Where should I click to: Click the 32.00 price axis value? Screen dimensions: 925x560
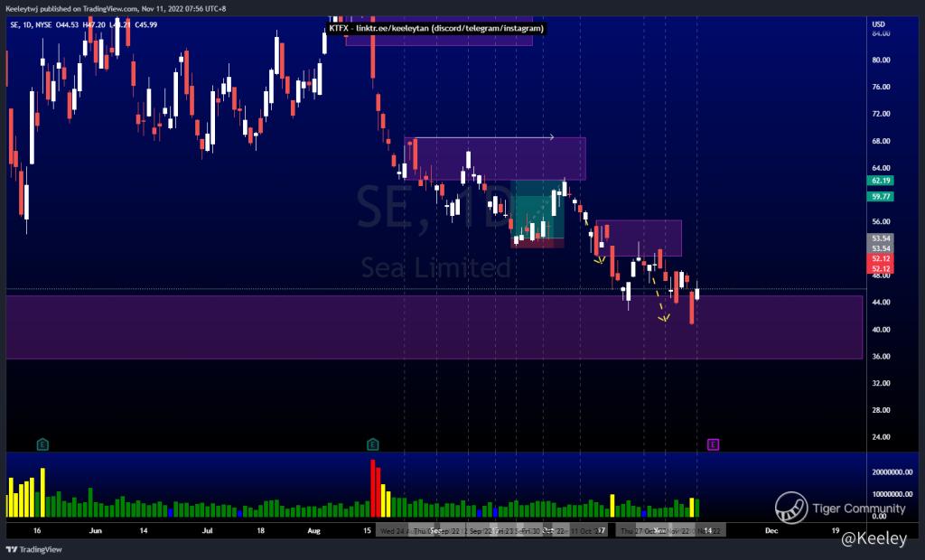tap(881, 383)
